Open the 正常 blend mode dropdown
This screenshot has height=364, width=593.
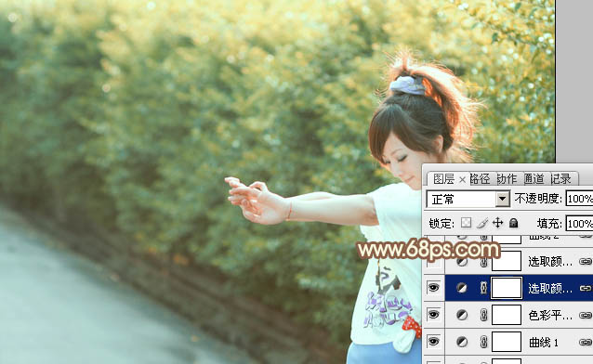468,199
